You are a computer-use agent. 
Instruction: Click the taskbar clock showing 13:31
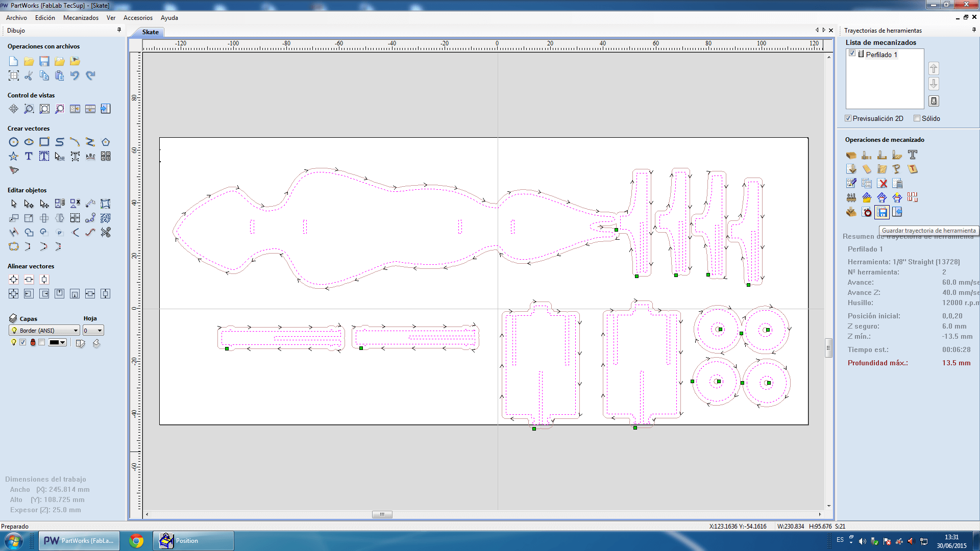point(951,537)
